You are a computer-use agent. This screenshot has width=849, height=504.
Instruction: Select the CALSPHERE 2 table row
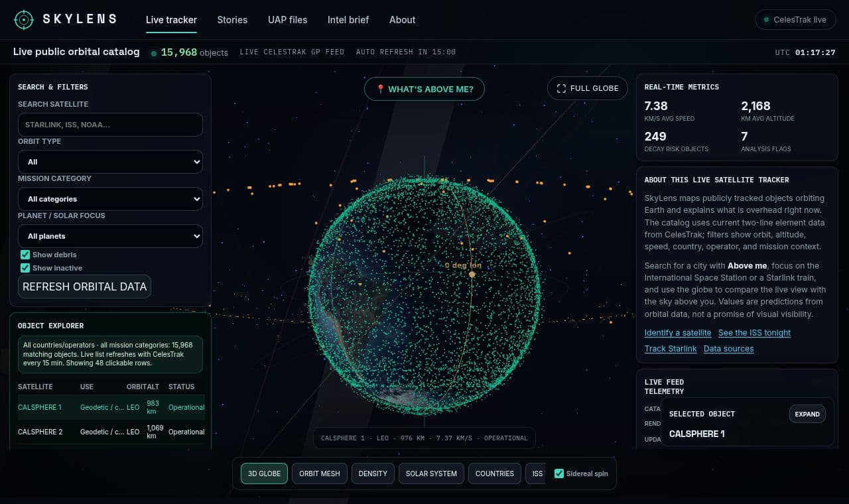point(111,432)
